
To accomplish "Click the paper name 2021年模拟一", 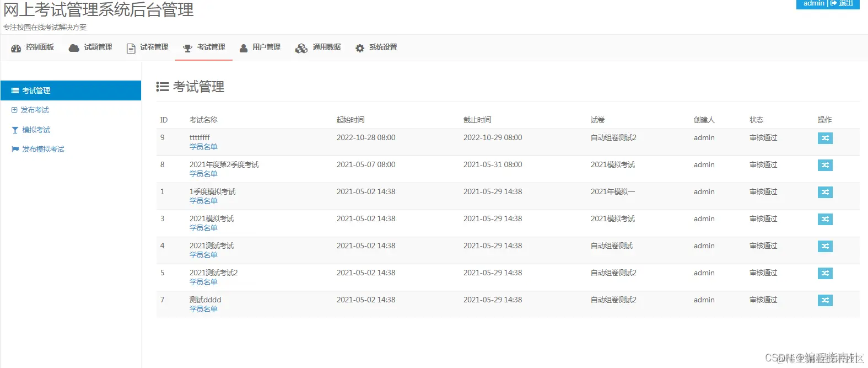I will 613,191.
